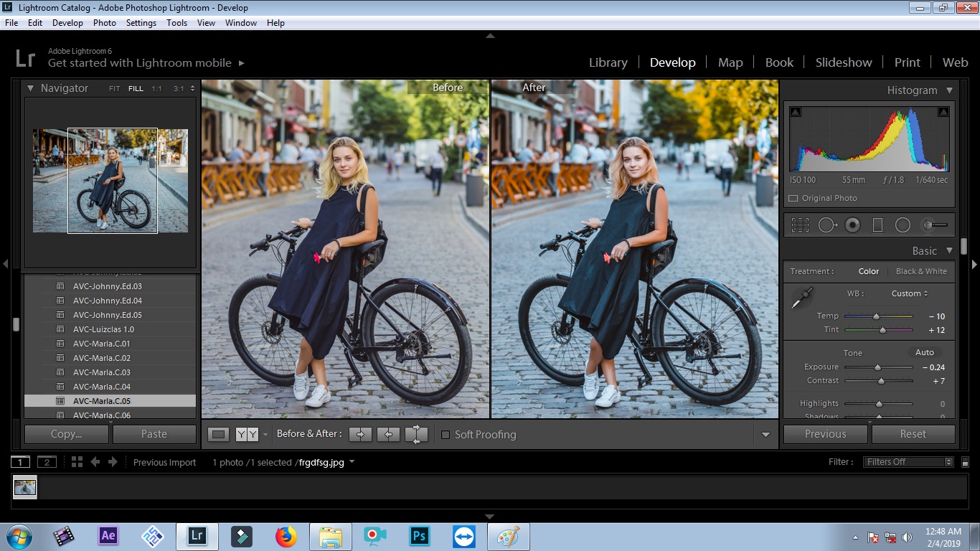
Task: Select the Spot Removal tool
Action: click(827, 225)
